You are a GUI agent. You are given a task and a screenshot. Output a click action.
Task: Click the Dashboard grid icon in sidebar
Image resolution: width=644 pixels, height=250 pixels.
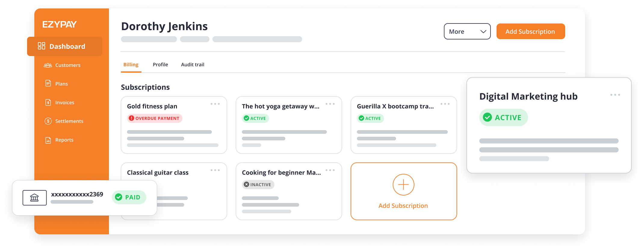42,46
